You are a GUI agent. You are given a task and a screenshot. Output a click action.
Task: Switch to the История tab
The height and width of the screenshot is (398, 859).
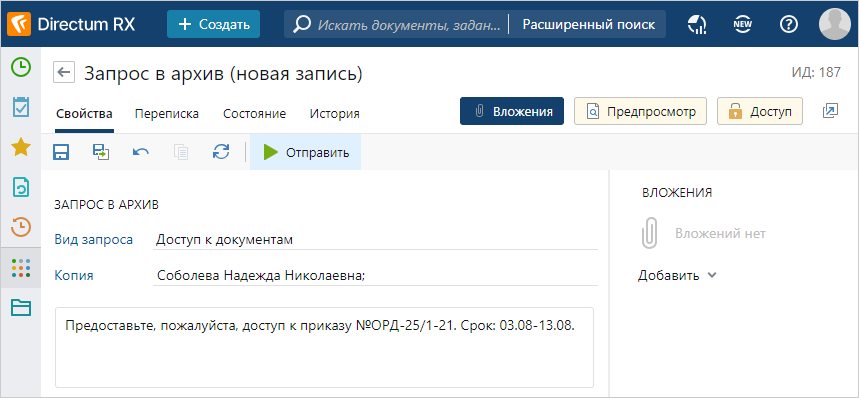pyautogui.click(x=335, y=114)
